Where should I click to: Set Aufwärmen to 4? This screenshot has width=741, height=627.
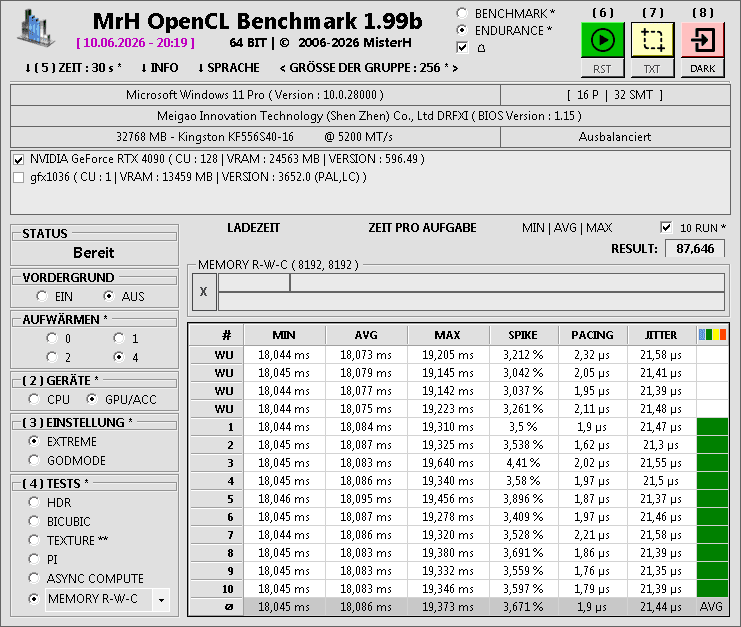pos(119,357)
